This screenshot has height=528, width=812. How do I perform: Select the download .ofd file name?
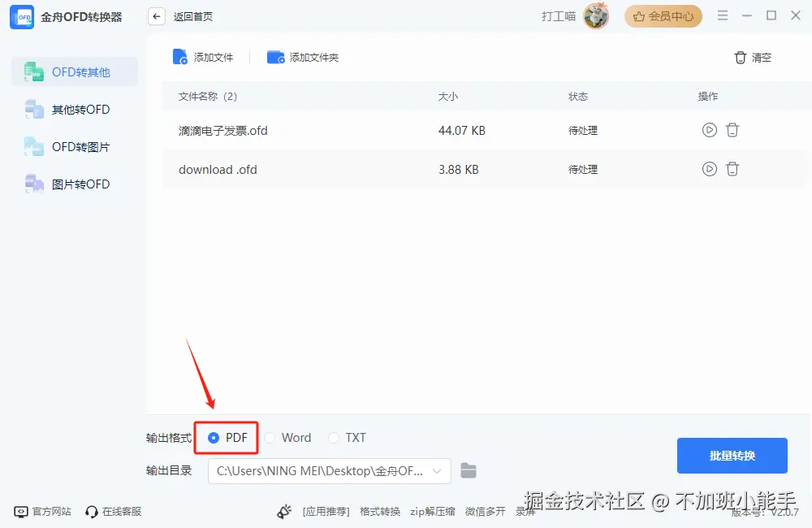coord(218,170)
